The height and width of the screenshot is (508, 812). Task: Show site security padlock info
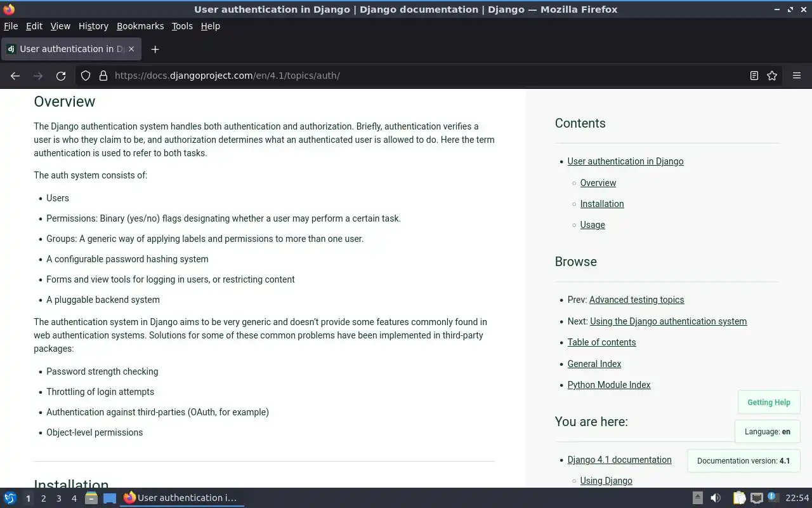click(x=103, y=76)
